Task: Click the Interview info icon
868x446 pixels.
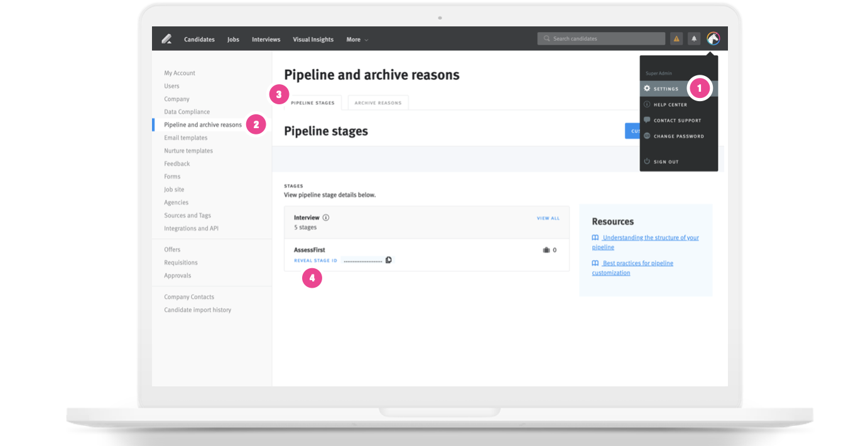Action: pos(326,217)
